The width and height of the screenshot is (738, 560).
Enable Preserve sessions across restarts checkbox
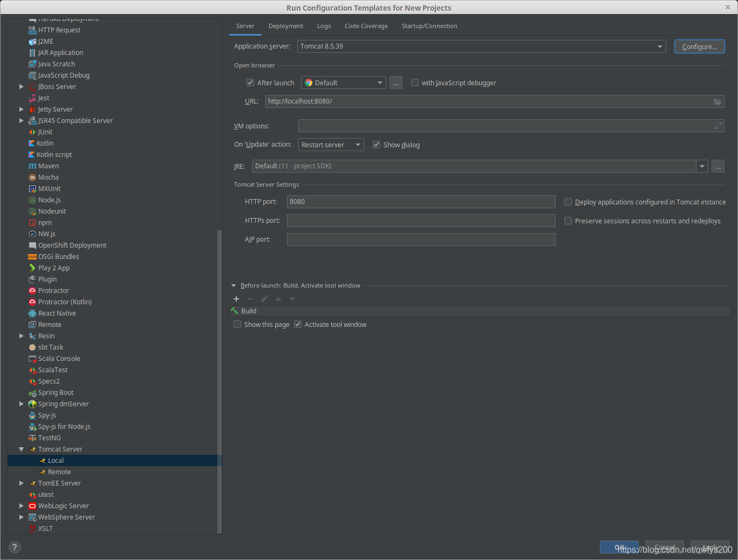[568, 221]
